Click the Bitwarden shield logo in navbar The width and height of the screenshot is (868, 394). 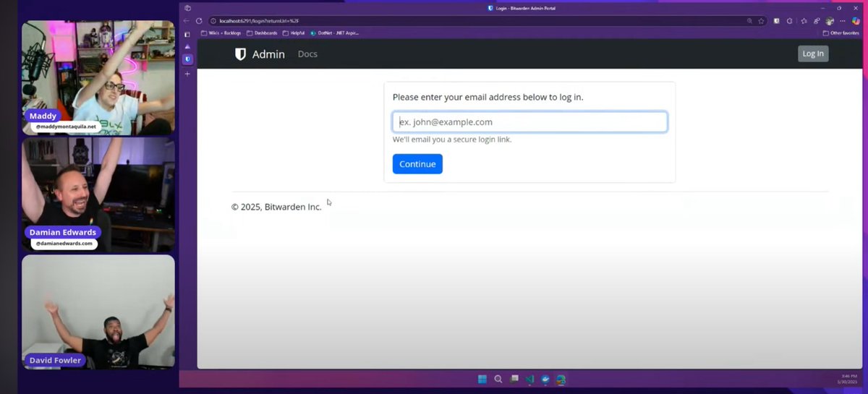[240, 54]
